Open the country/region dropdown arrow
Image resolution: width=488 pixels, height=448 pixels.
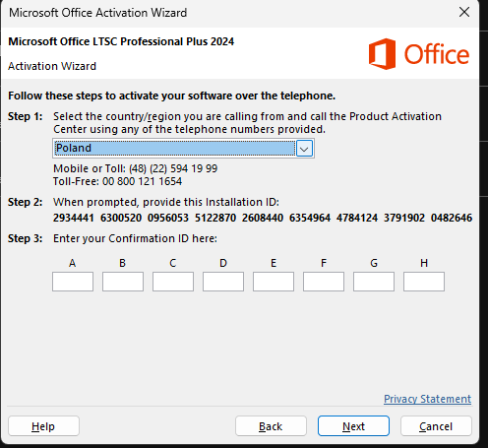pyautogui.click(x=304, y=149)
